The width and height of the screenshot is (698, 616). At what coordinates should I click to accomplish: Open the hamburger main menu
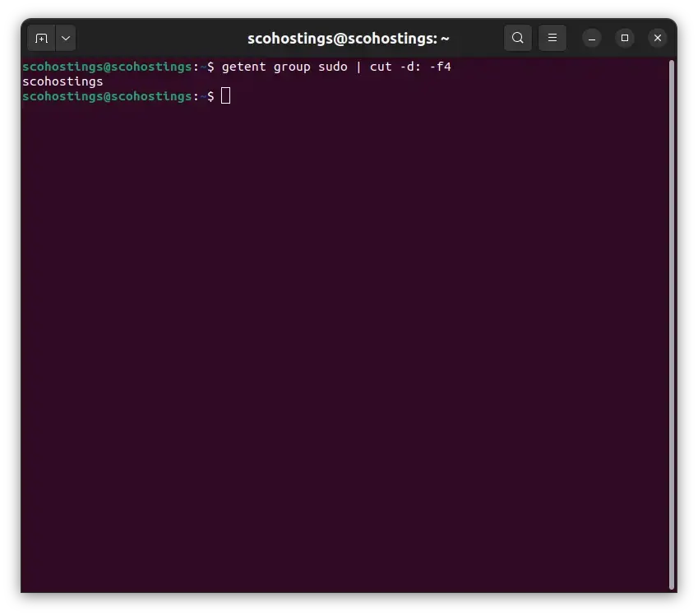click(x=552, y=38)
